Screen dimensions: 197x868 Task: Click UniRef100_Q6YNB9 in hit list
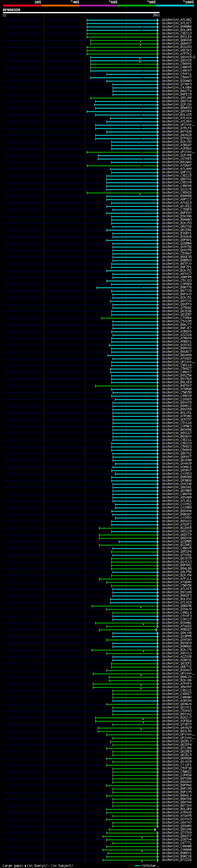tap(176, 491)
